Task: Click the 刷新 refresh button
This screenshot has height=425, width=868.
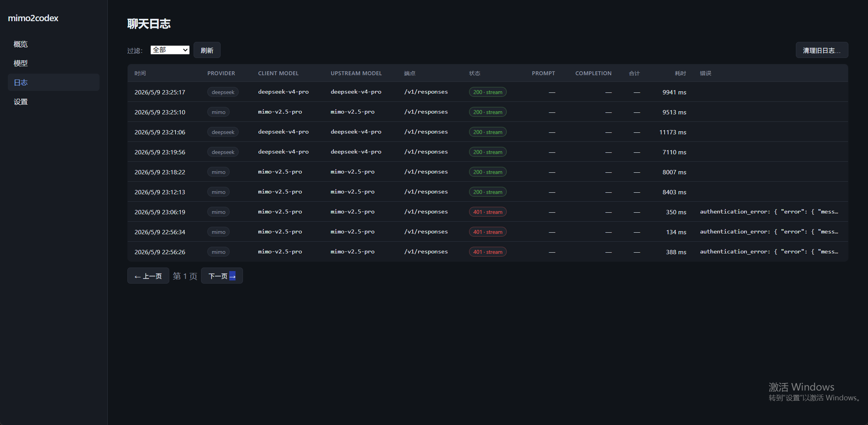Action: coord(207,50)
